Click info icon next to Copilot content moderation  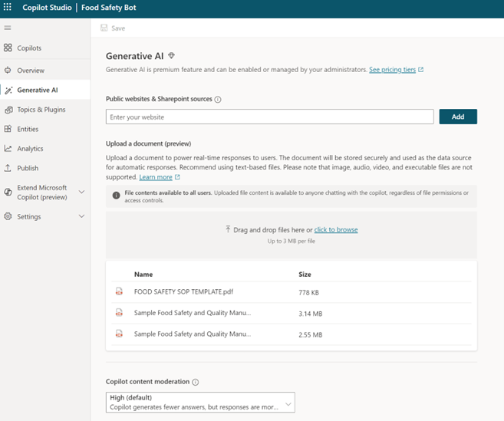(196, 382)
